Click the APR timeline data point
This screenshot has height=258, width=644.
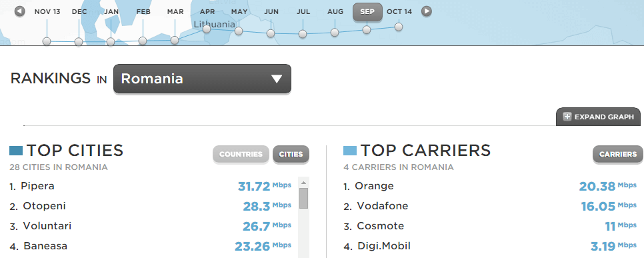(207, 29)
